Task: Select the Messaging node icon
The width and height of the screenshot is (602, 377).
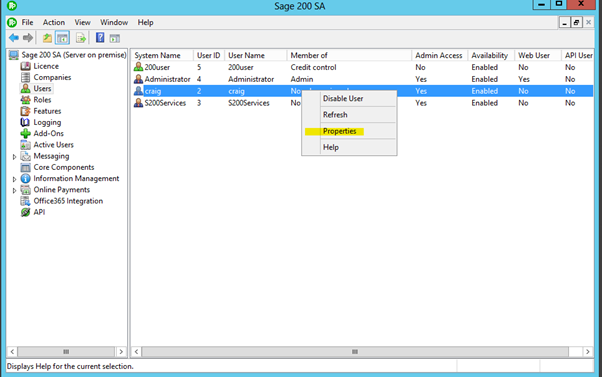Action: point(25,156)
